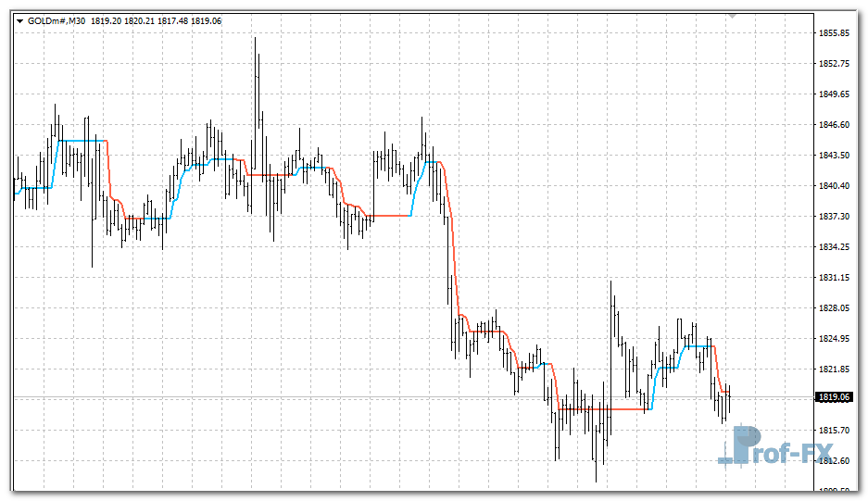Open the dropdown triangle beside GOLDm# symbol
The height and width of the screenshot is (501, 868).
pyautogui.click(x=19, y=19)
